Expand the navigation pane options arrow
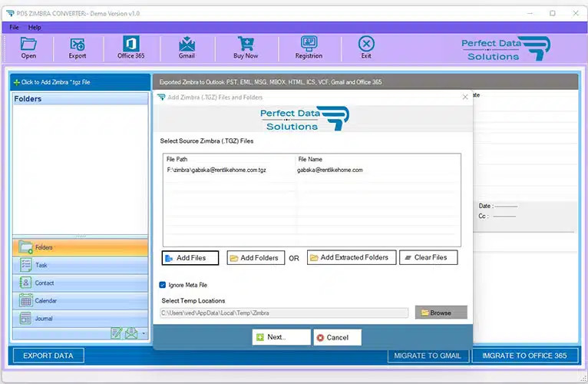The width and height of the screenshot is (588, 384). 144,333
